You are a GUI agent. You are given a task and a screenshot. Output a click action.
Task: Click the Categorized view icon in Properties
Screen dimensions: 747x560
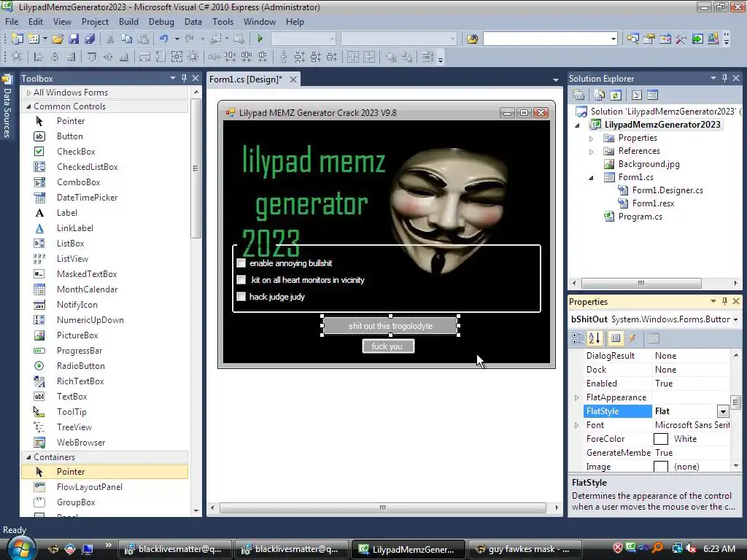click(x=578, y=338)
